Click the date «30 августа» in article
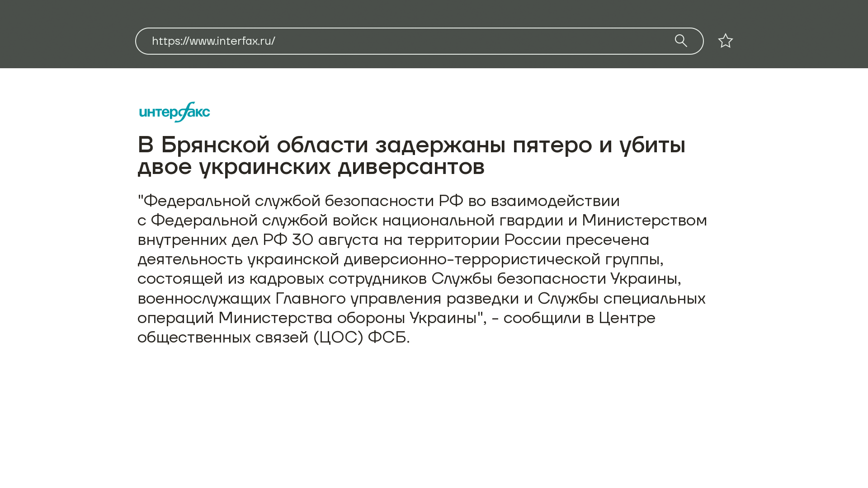This screenshot has height=488, width=868. (335, 240)
